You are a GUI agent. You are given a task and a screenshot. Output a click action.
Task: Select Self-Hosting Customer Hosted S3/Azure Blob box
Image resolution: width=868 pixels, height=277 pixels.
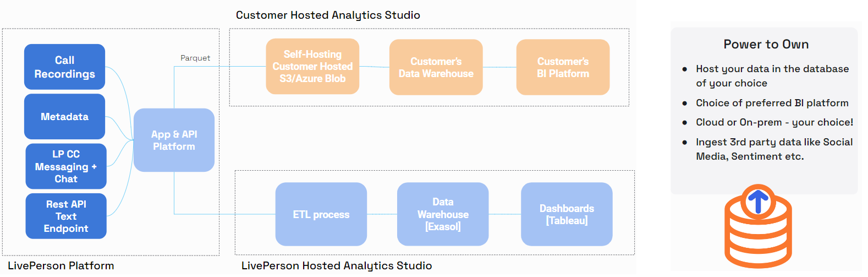pyautogui.click(x=312, y=67)
